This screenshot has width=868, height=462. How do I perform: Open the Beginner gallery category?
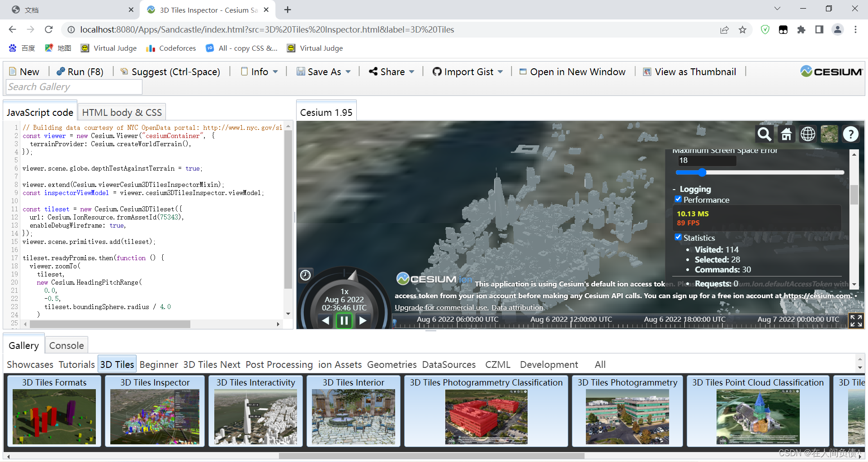(159, 364)
